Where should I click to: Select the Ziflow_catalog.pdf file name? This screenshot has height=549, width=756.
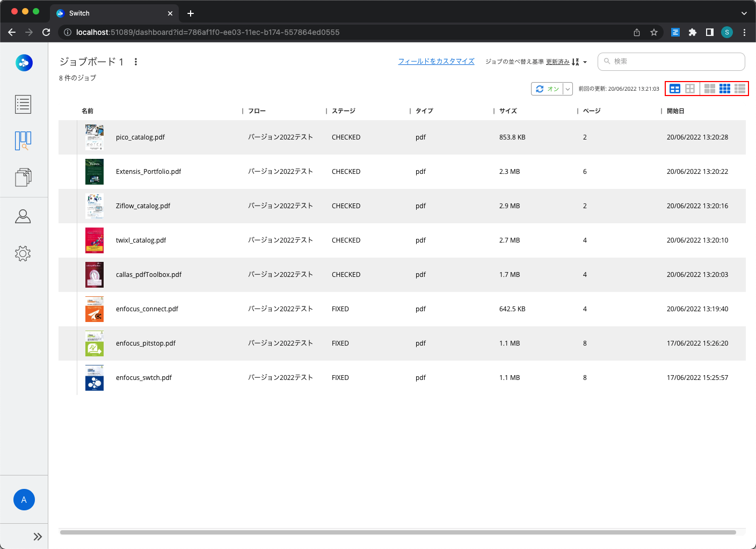[143, 206]
